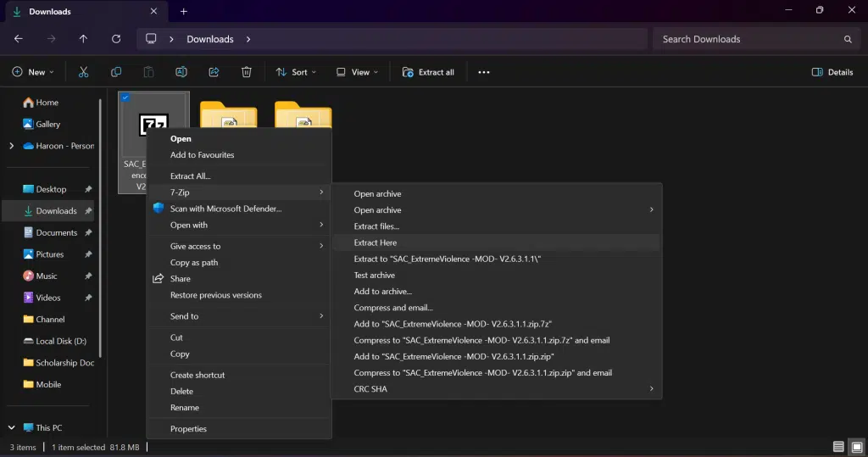The height and width of the screenshot is (457, 868).
Task: Toggle the Details pane
Action: click(x=832, y=72)
